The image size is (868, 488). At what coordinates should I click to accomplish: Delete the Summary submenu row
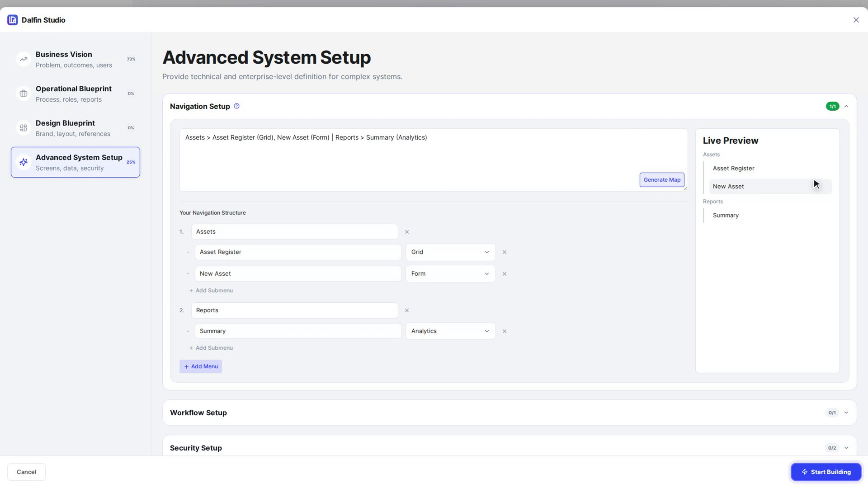click(x=505, y=331)
